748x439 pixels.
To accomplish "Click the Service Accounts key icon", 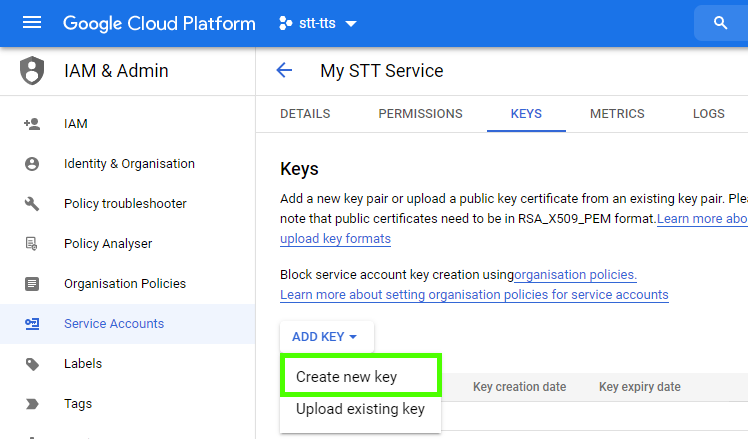I will pos(32,324).
